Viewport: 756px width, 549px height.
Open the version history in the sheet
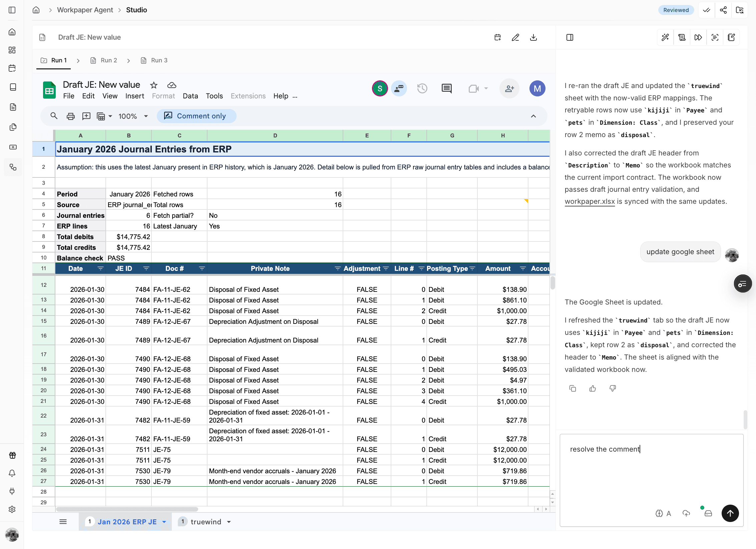(x=422, y=88)
